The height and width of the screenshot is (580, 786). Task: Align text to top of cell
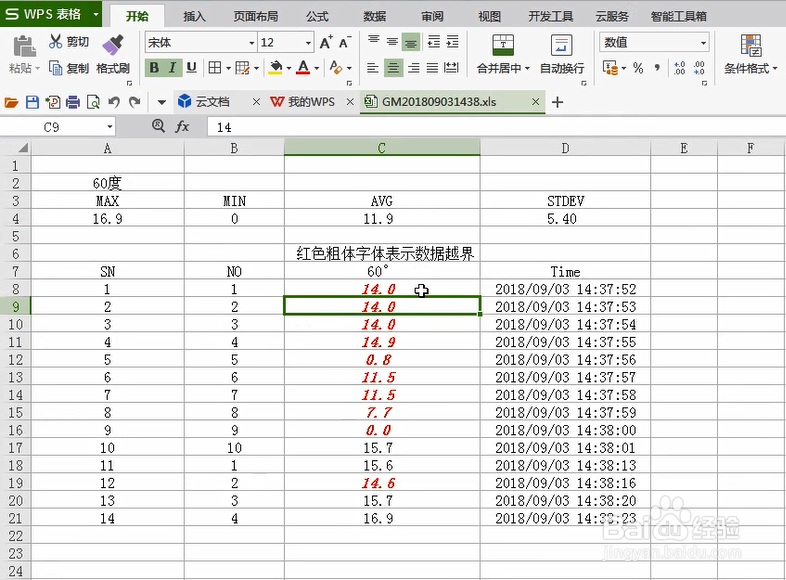pos(373,42)
